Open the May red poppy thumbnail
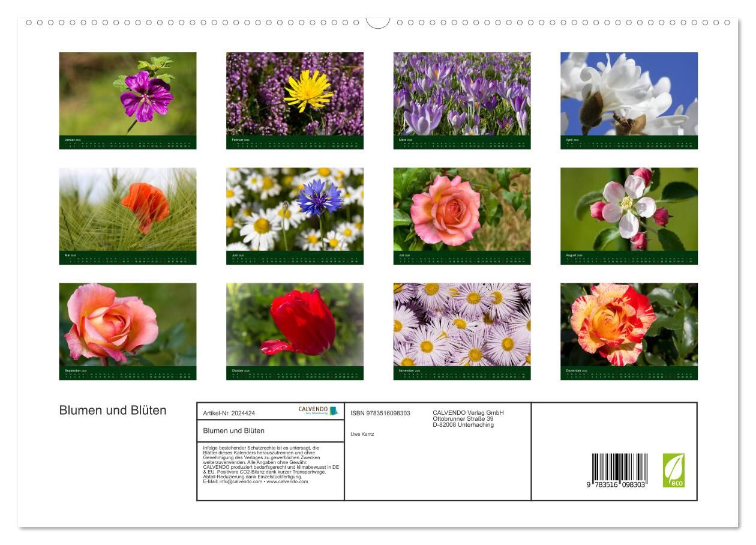Viewport: 756px width, 545px height. [128, 209]
